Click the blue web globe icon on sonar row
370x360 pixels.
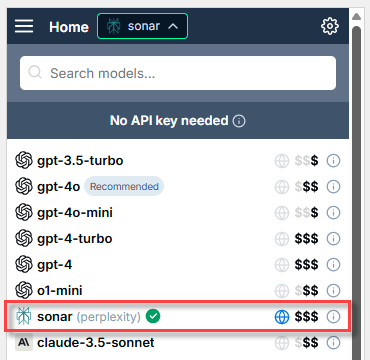[x=282, y=317]
